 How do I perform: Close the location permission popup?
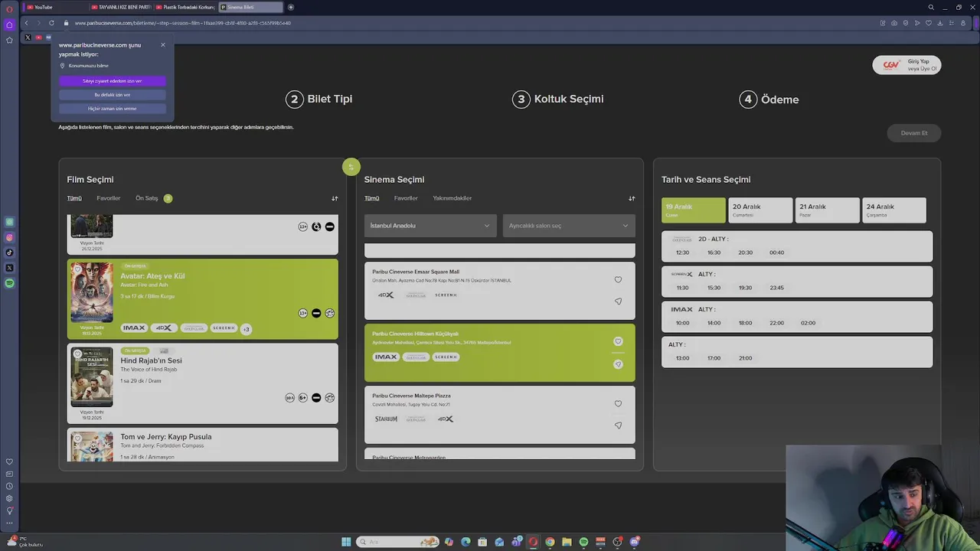click(x=162, y=45)
